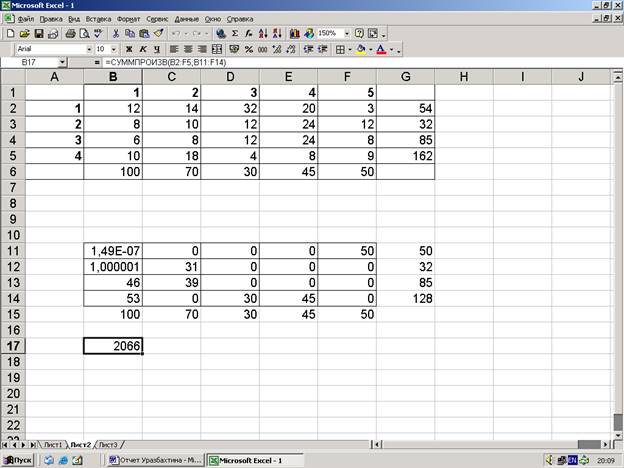Open the Справка menu

240,19
